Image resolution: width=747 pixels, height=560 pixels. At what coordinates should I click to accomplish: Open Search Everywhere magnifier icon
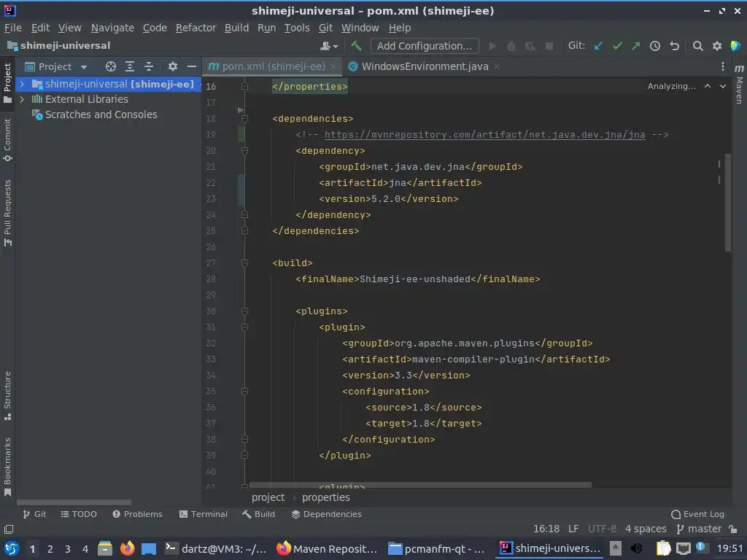[x=697, y=46]
